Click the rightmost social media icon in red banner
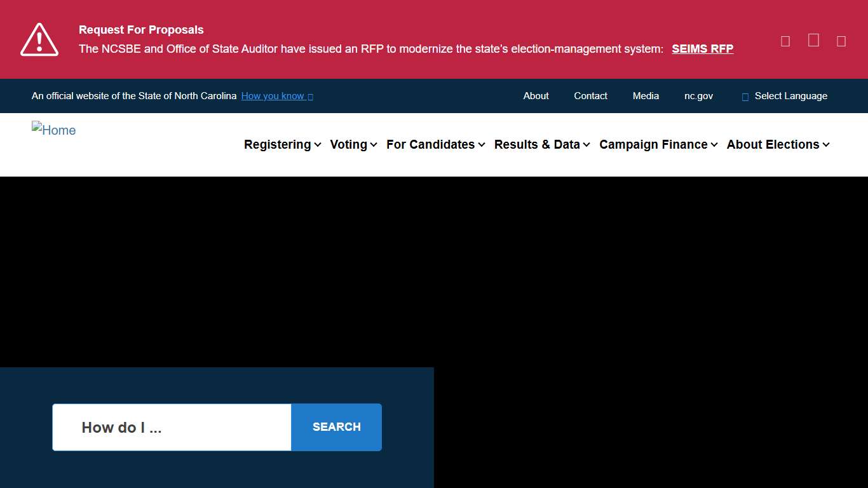 point(841,40)
